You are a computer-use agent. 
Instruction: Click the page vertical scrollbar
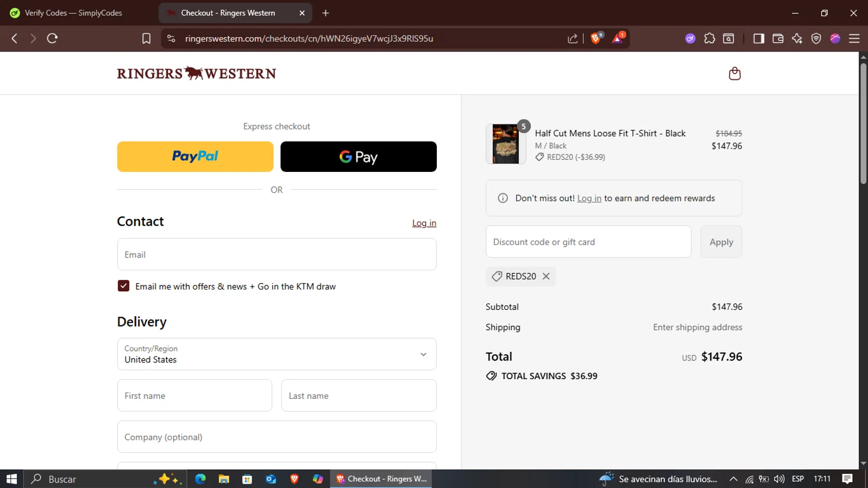pos(863,123)
